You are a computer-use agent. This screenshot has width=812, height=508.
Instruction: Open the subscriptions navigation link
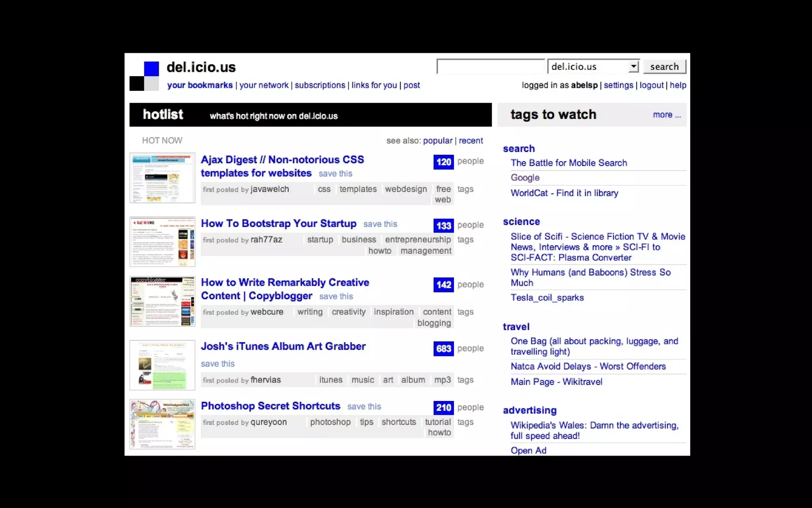click(320, 85)
